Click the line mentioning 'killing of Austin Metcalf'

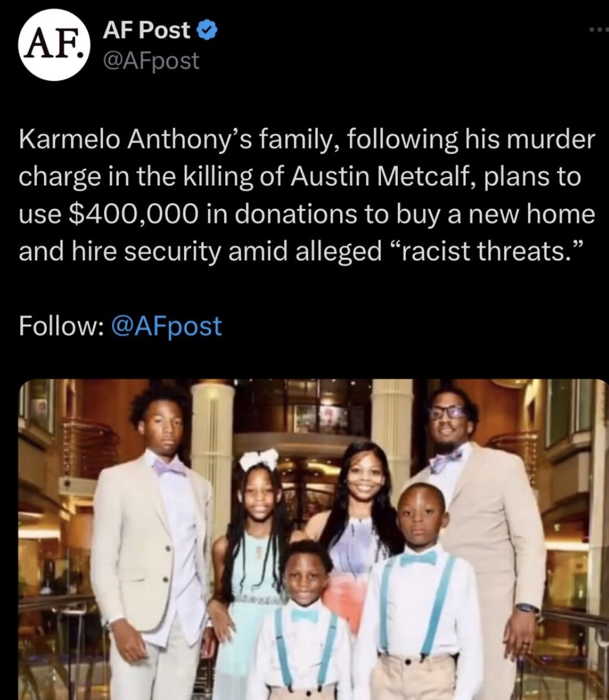pos(300,177)
